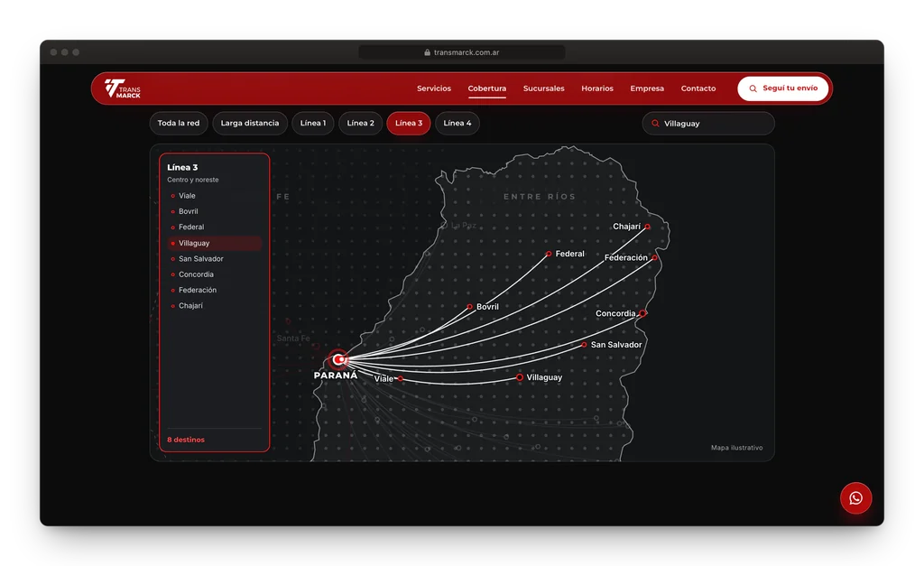
Task: Click the Seguí tu envío button
Action: [x=782, y=88]
